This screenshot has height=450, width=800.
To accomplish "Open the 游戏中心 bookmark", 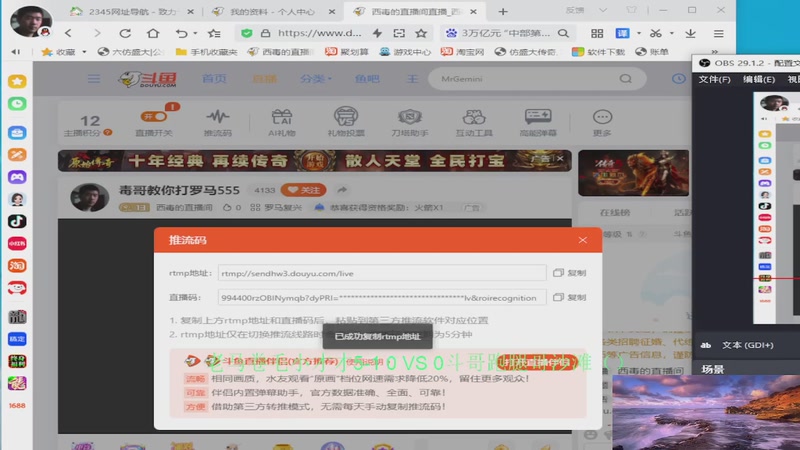I will tap(405, 52).
